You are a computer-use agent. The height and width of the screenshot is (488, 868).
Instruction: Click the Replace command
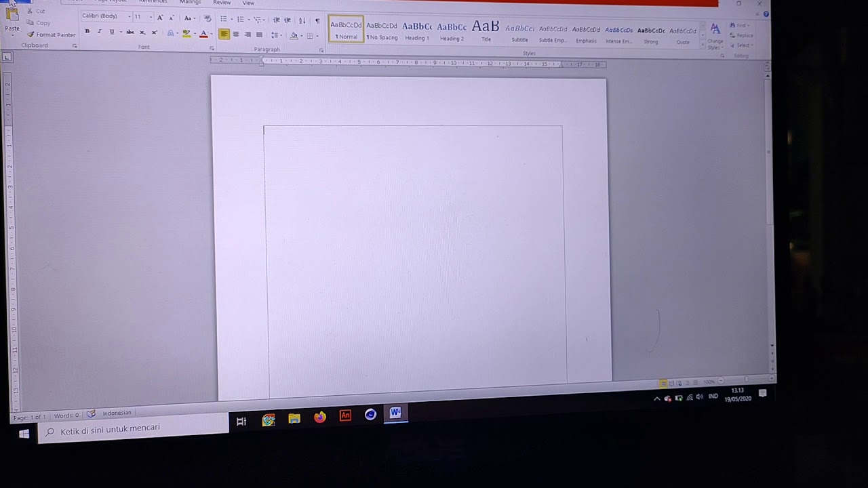tap(742, 35)
